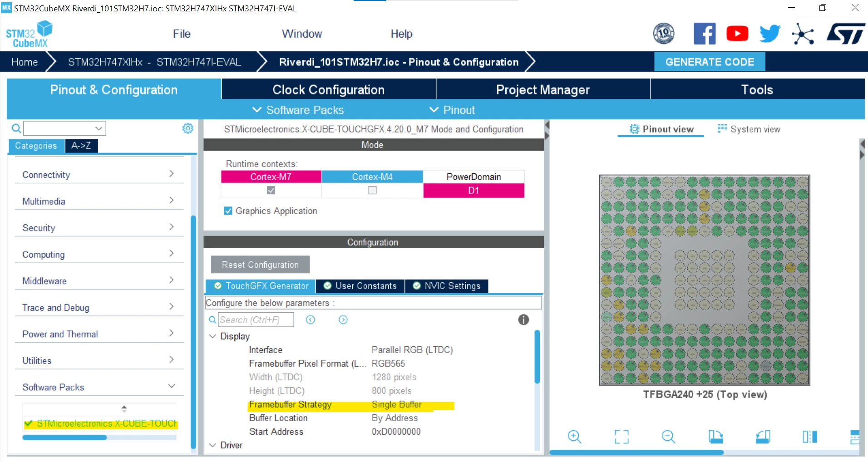Screen dimensions: 868x462
Task: Expand the Computing category
Action: tap(99, 254)
